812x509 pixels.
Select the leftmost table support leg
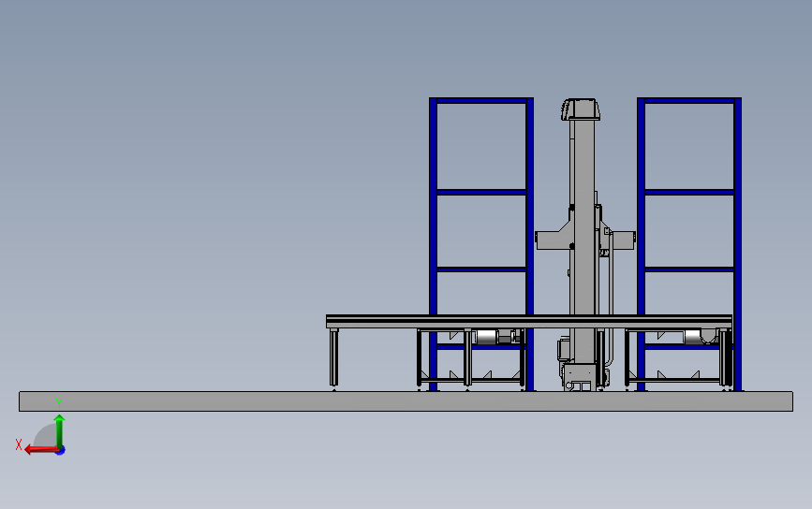(x=334, y=358)
